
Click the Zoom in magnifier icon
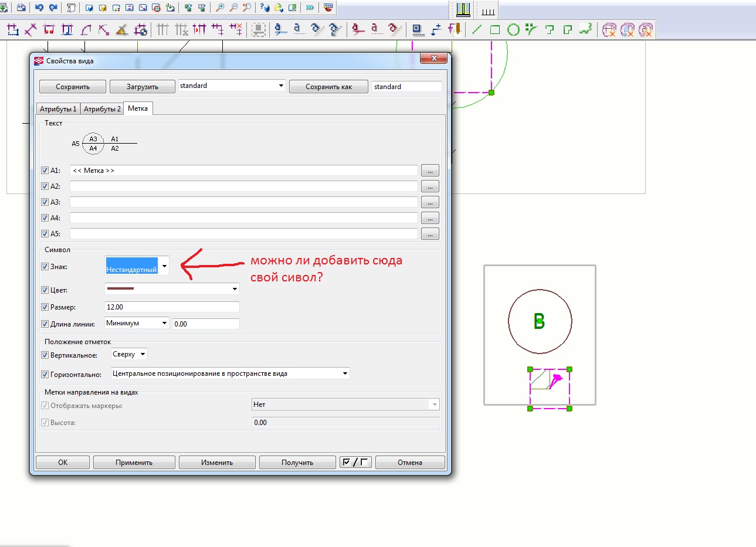(x=220, y=8)
